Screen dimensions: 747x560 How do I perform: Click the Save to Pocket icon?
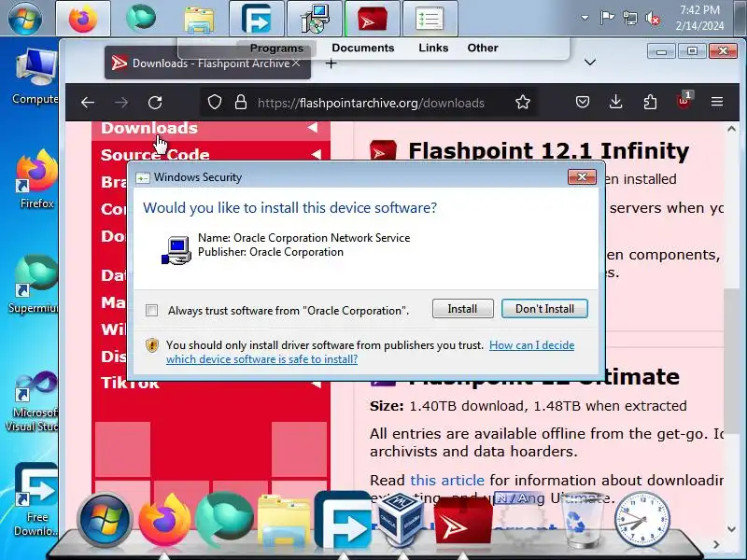pos(582,102)
